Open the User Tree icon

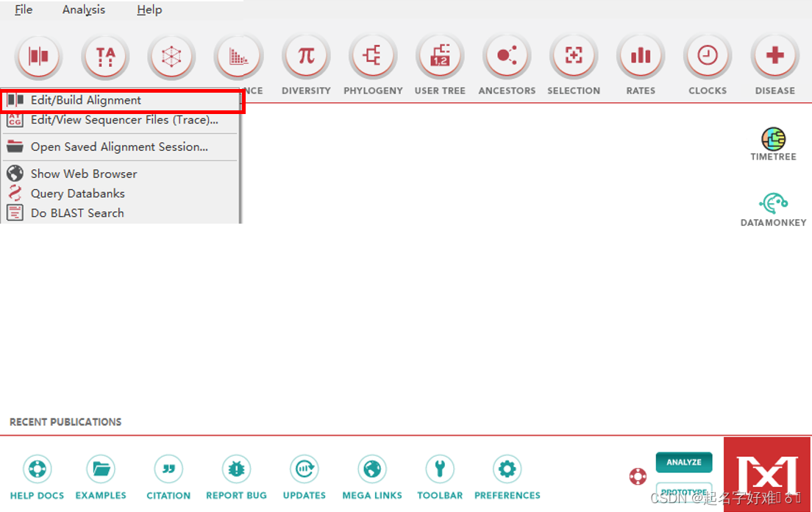[x=440, y=56]
